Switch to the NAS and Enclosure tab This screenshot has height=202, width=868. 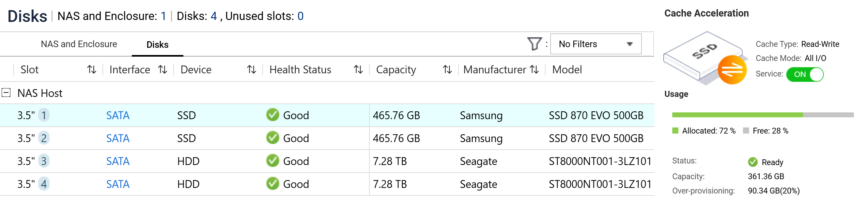pos(79,44)
